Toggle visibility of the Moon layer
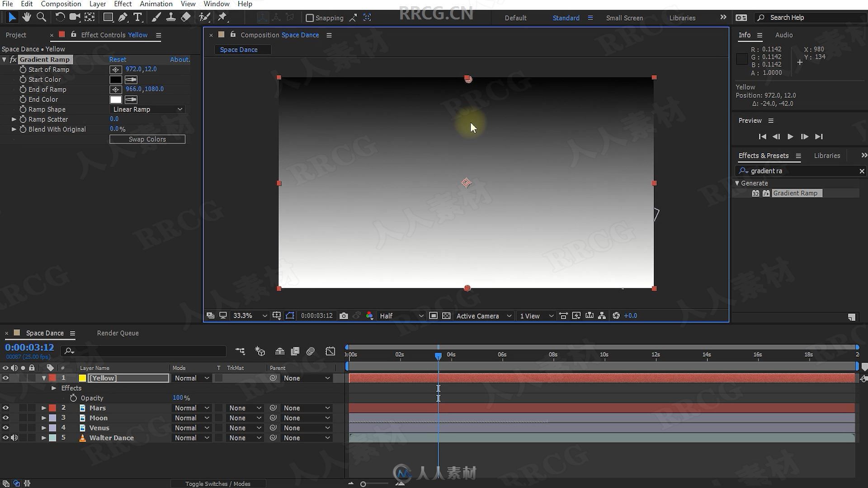This screenshot has height=488, width=868. pos(5,418)
